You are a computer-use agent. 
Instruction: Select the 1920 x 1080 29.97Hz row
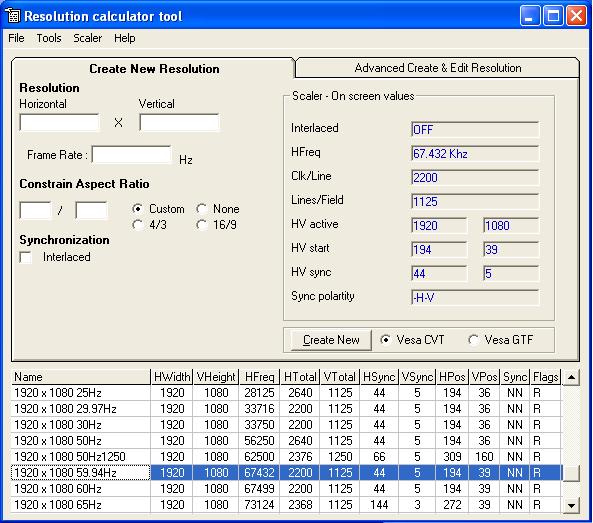tap(287, 409)
